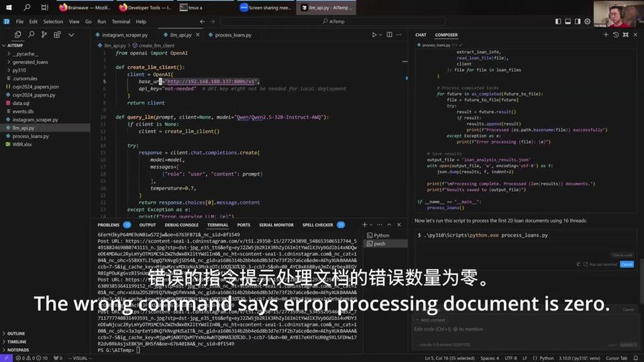Click the errors and warnings status indicator
This screenshot has width=644, height=362.
[32, 358]
